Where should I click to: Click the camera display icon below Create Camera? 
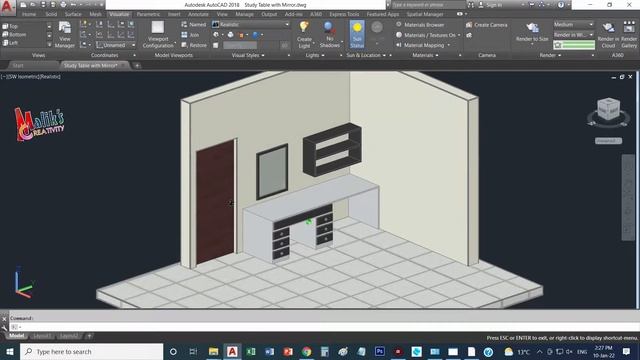(469, 35)
